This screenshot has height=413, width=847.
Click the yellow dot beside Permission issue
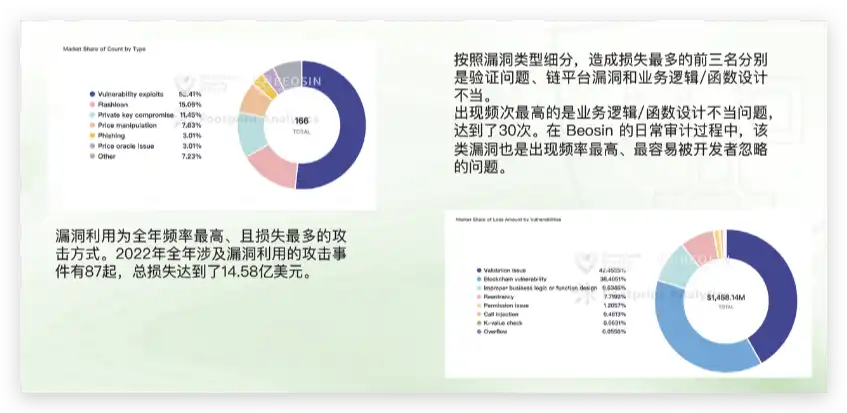coord(479,306)
